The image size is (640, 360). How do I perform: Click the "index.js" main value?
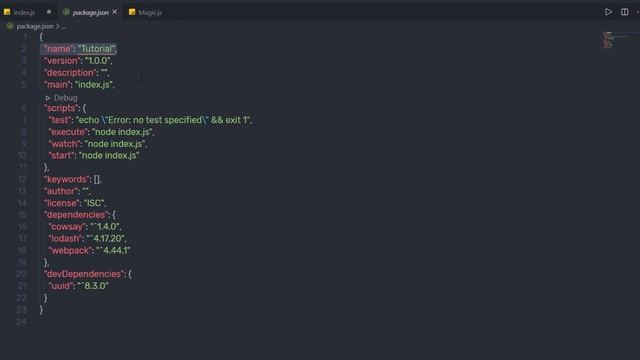click(94, 84)
